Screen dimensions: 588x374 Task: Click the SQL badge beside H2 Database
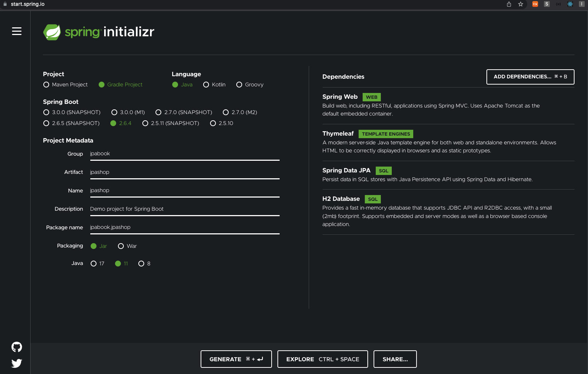372,199
